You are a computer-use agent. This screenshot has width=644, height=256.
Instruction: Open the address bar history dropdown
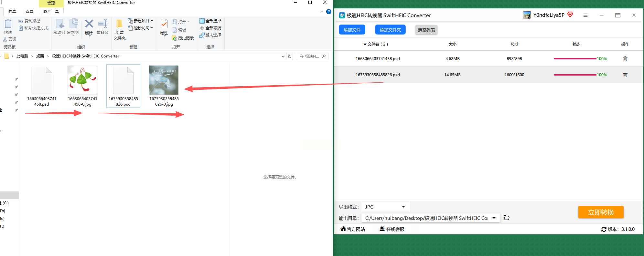(283, 56)
